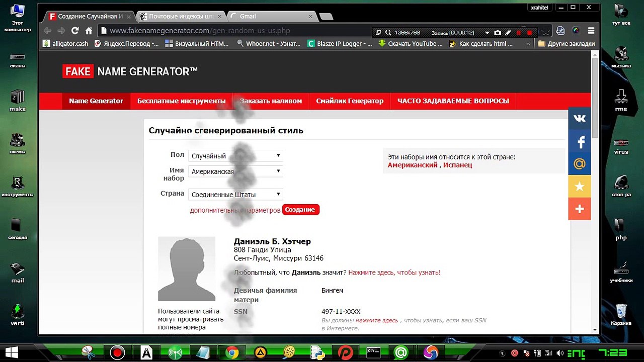Take snapshot with recorder camera icon
Screen dimensions: 644x362
(x=498, y=32)
